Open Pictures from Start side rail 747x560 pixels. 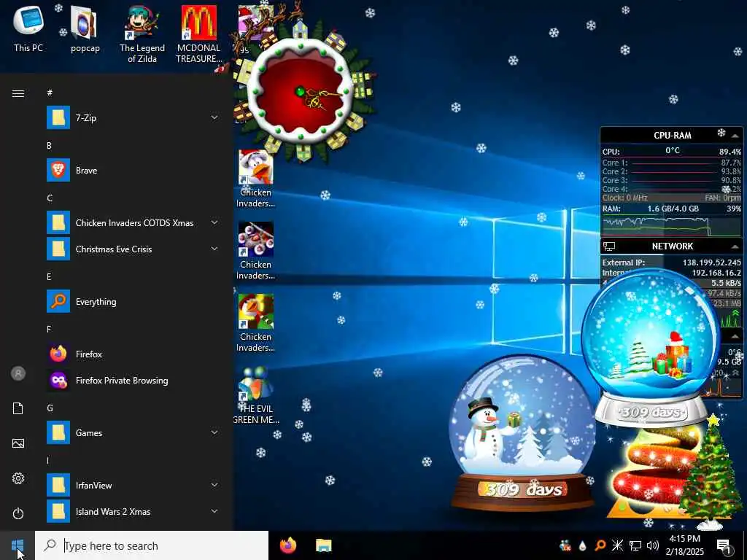pyautogui.click(x=18, y=443)
